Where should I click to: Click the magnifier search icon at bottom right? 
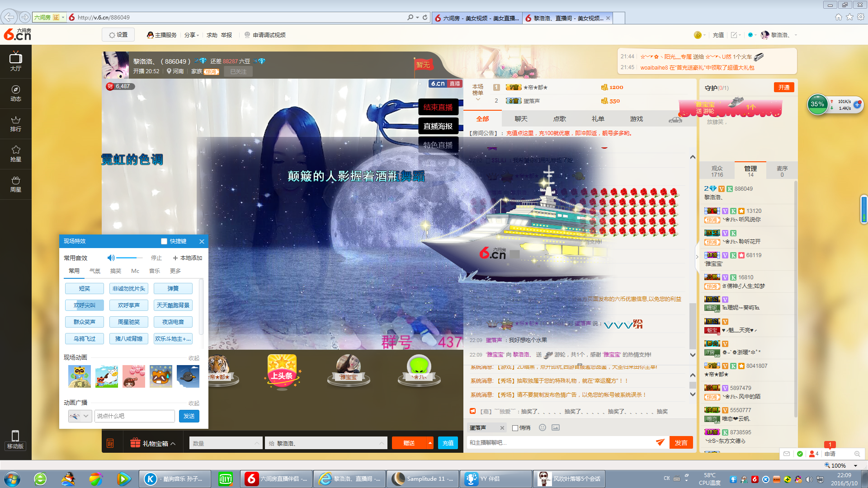[x=857, y=454]
